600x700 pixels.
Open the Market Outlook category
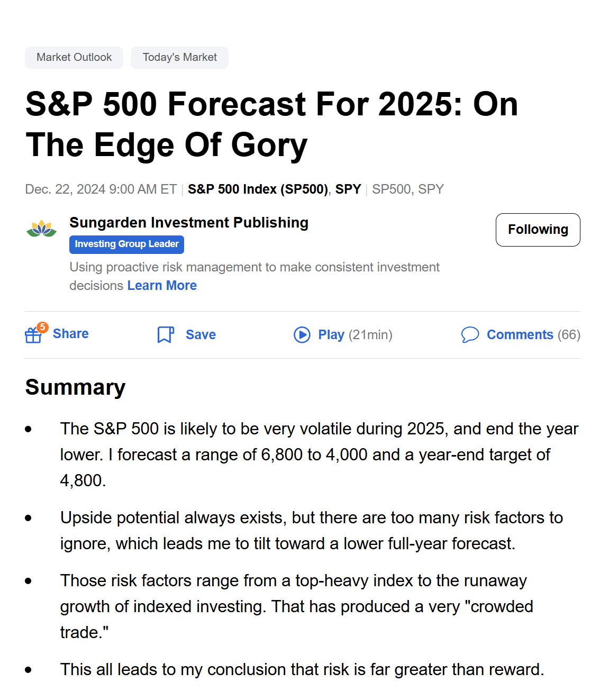[x=74, y=57]
